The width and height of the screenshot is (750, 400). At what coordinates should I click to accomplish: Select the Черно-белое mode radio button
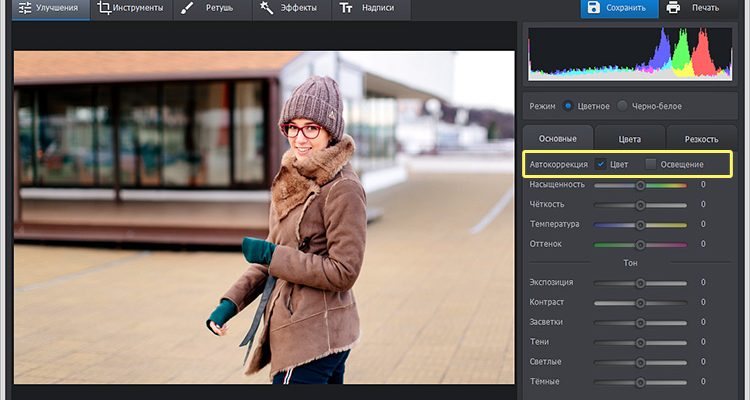[623, 105]
